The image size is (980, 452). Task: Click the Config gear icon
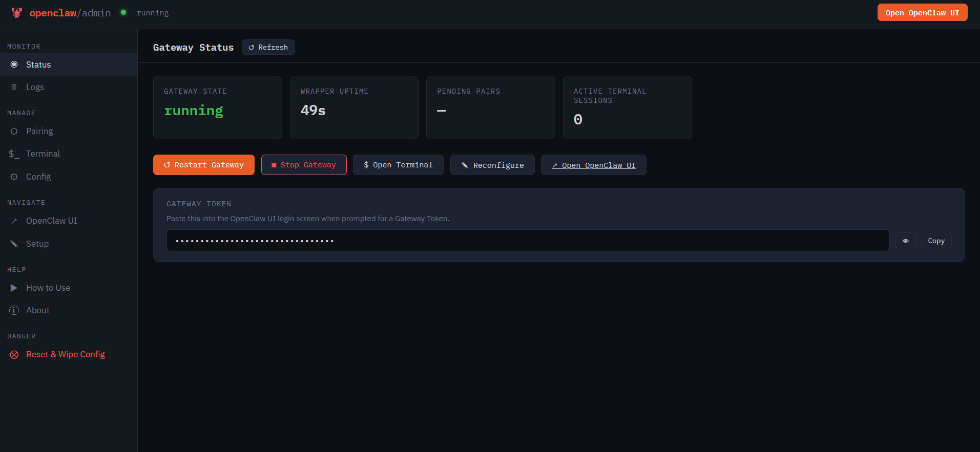point(14,177)
